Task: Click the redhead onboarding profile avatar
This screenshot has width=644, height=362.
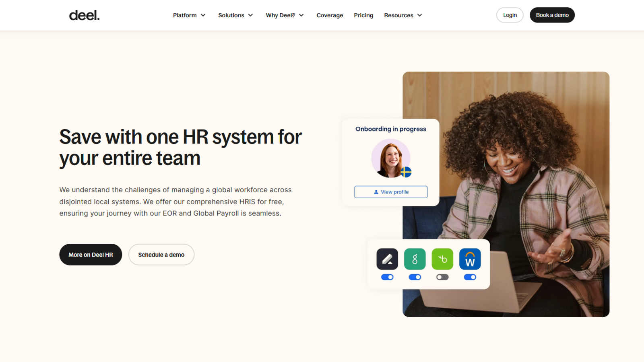Action: pyautogui.click(x=390, y=158)
